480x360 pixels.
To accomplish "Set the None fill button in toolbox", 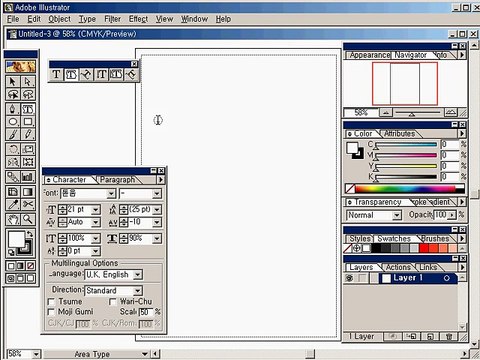I will (31, 266).
